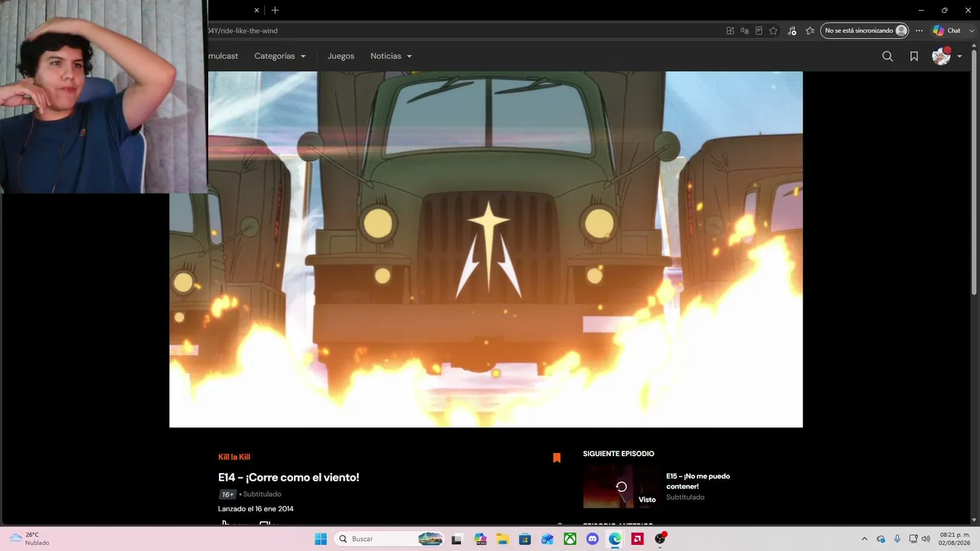Viewport: 980px width, 551px height.
Task: Toggle the orange watchlist bookmark for episode
Action: tap(557, 458)
